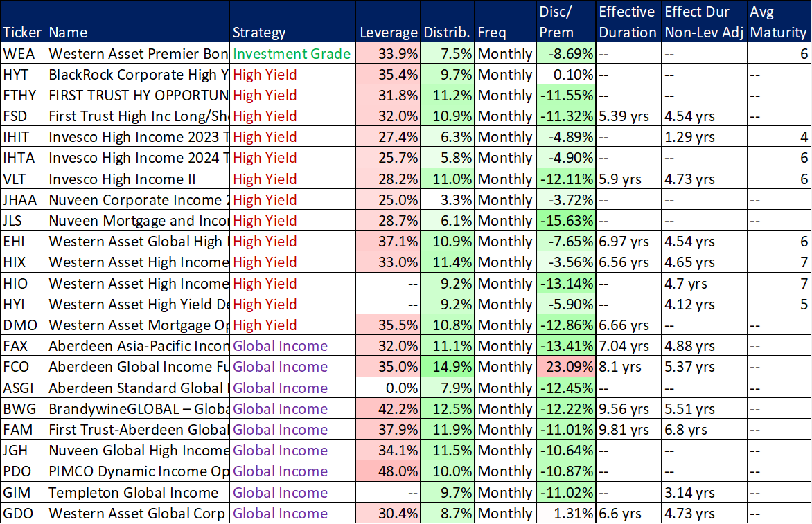Select the 1.31% premium cell
The image size is (812, 524).
[x=566, y=513]
